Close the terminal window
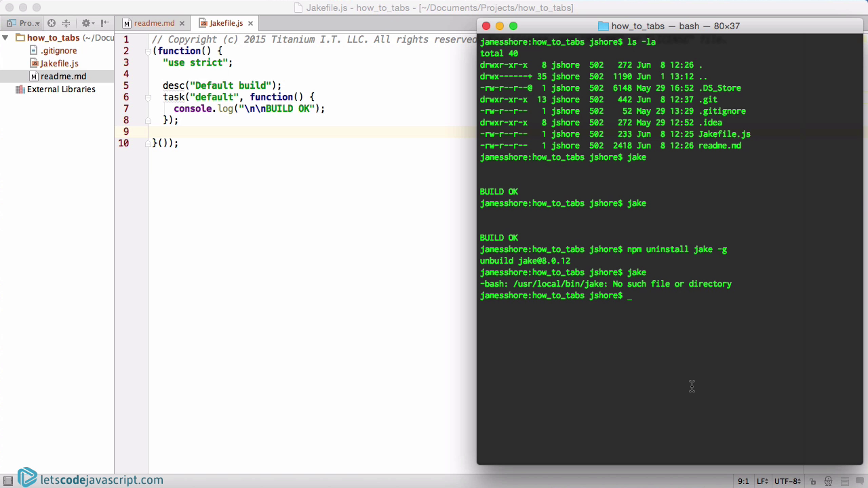This screenshot has width=868, height=488. click(x=486, y=26)
